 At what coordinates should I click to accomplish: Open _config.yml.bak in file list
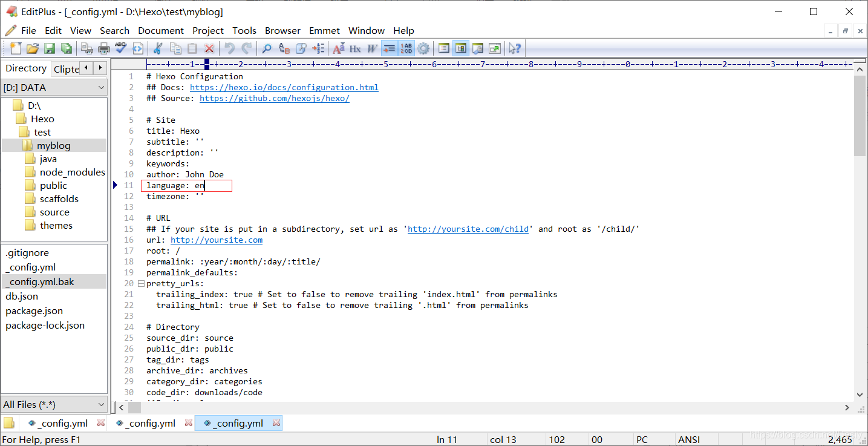tap(40, 281)
